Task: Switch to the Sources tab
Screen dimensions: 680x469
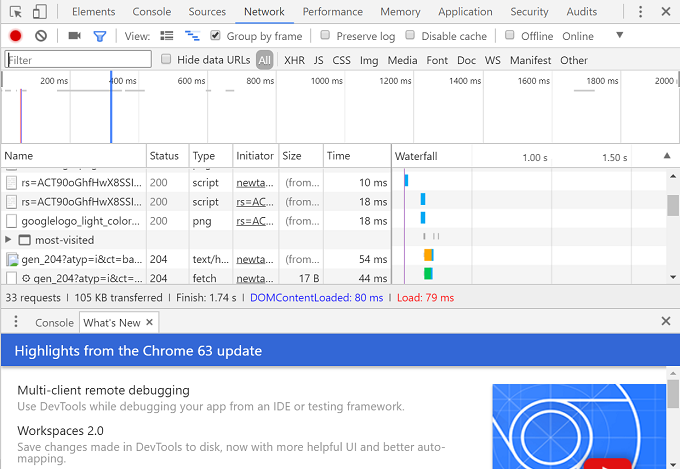Action: pyautogui.click(x=207, y=12)
